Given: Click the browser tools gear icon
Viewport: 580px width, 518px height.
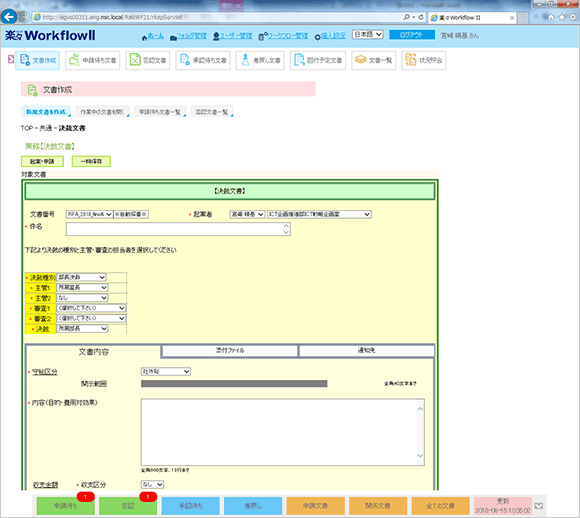Looking at the screenshot, I should [573, 17].
